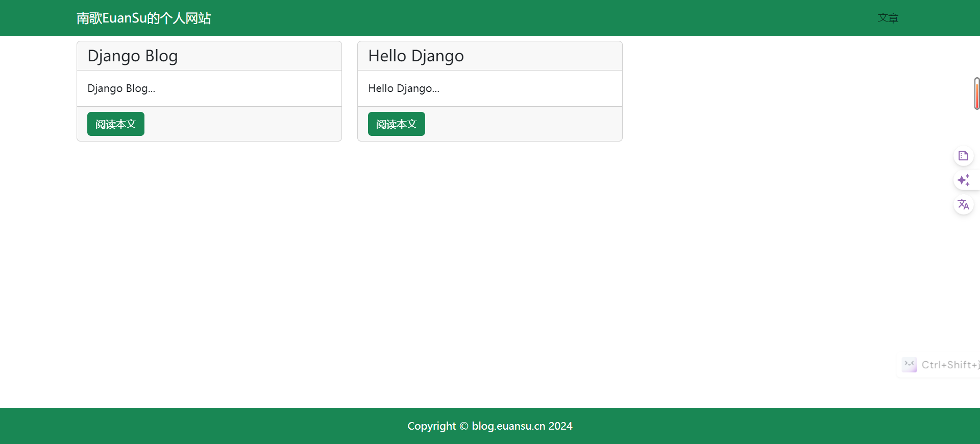The width and height of the screenshot is (980, 444).
Task: Click the Hello Django card heading
Action: (x=416, y=56)
